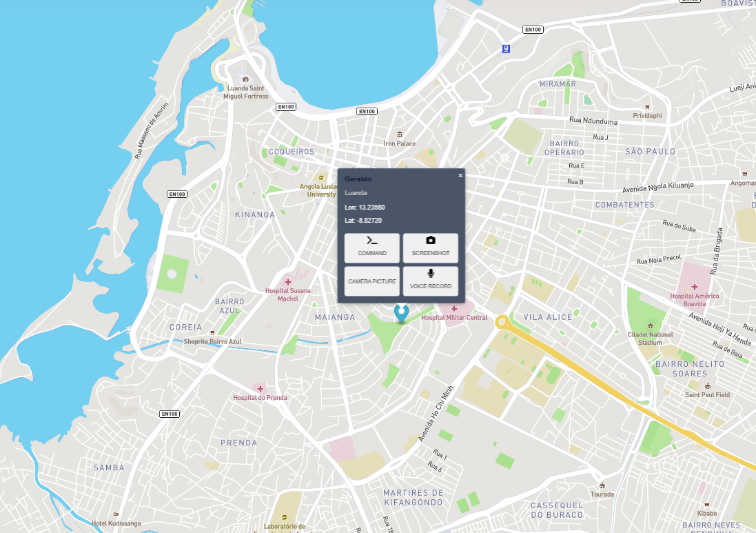The width and height of the screenshot is (756, 533).
Task: Click the 'SAMBA' district label
Action: tap(109, 468)
